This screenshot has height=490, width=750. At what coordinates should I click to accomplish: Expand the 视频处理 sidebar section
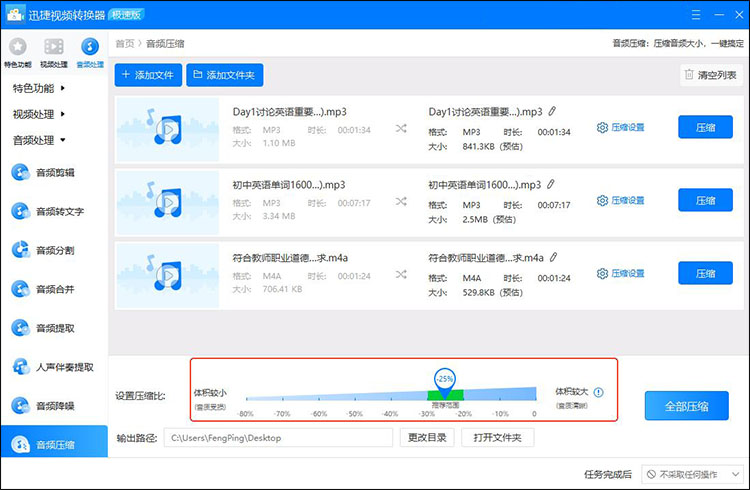point(39,114)
